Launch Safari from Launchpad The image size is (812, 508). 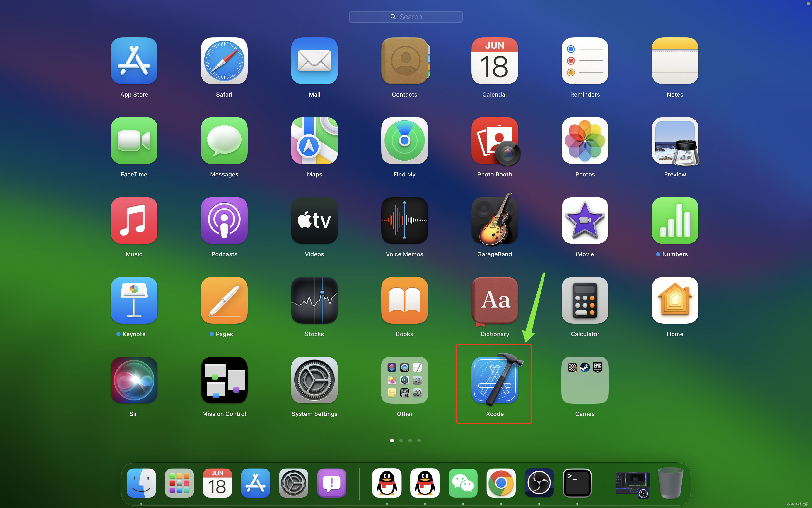[224, 61]
